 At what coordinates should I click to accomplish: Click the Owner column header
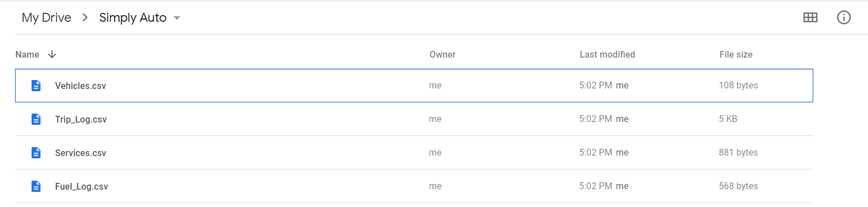[x=442, y=54]
